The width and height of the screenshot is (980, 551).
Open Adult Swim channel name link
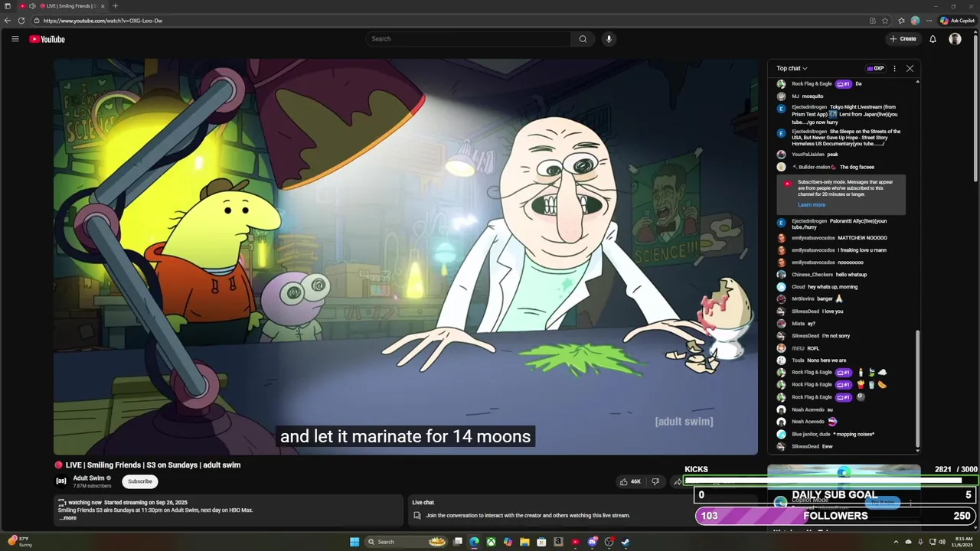point(89,478)
